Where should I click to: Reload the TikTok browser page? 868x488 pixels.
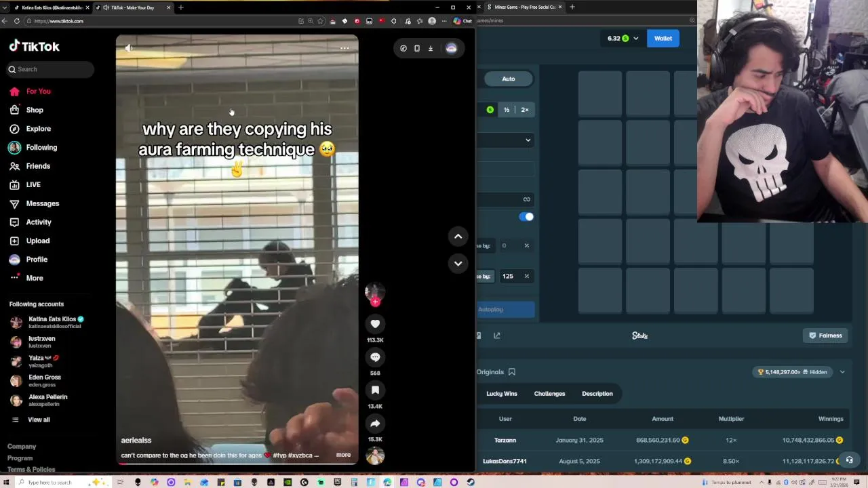pos(17,21)
